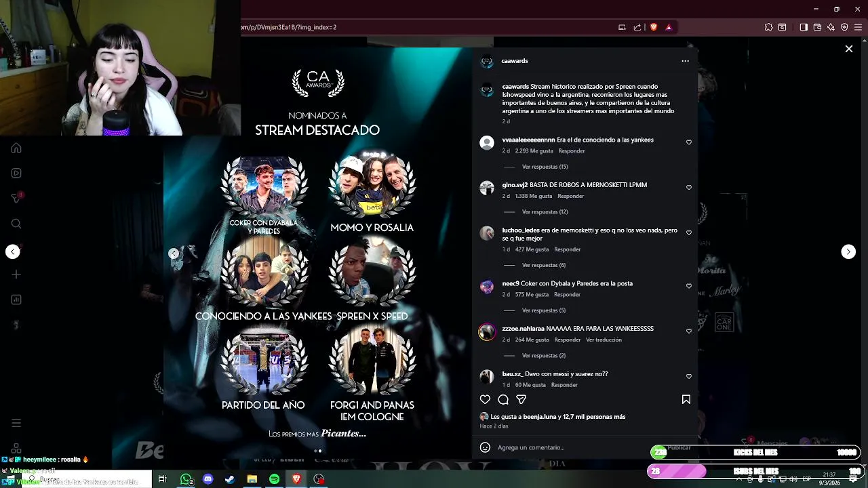
Task: Open messages icon with notification badge
Action: (16, 198)
